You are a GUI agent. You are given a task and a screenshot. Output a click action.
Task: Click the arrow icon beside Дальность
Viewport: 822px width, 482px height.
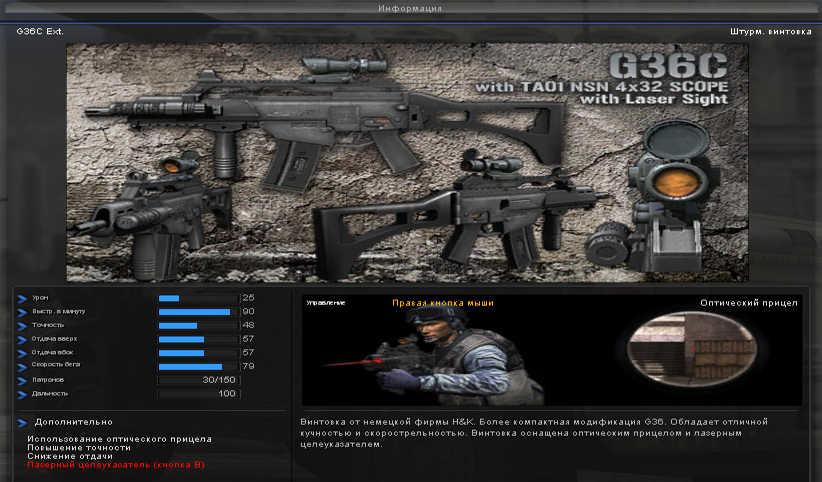(22, 394)
